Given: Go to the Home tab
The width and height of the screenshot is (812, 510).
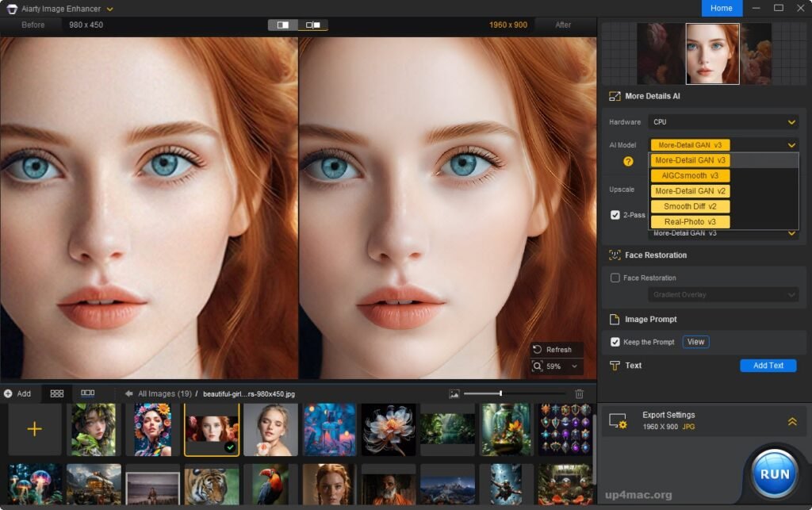Looking at the screenshot, I should click(722, 8).
